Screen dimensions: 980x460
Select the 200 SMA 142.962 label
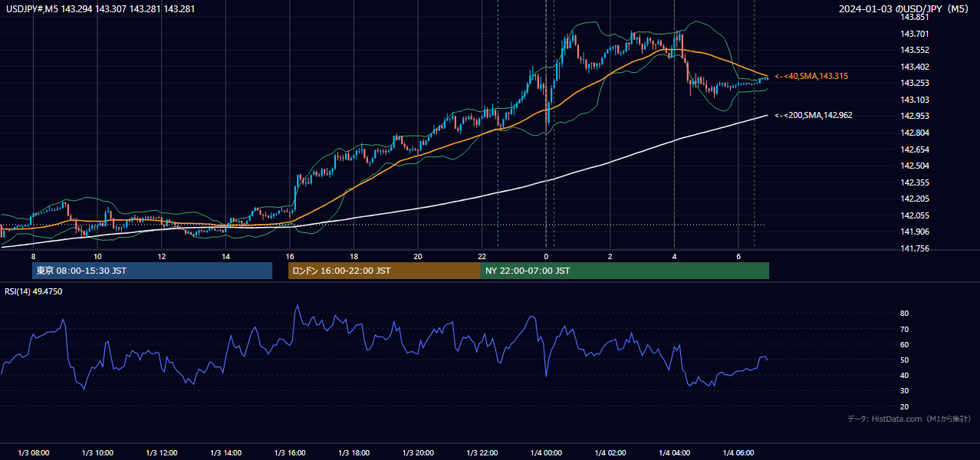click(x=814, y=115)
